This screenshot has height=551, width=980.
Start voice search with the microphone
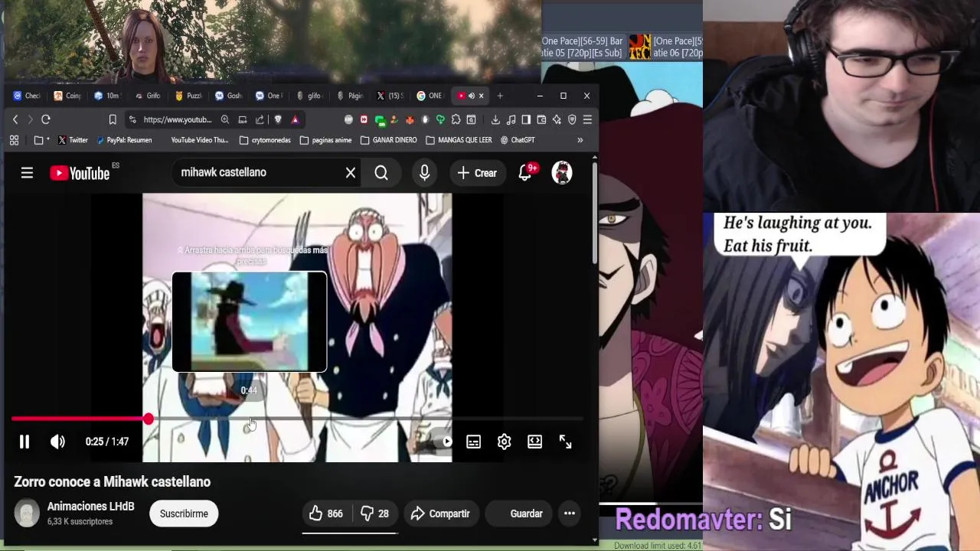[424, 173]
